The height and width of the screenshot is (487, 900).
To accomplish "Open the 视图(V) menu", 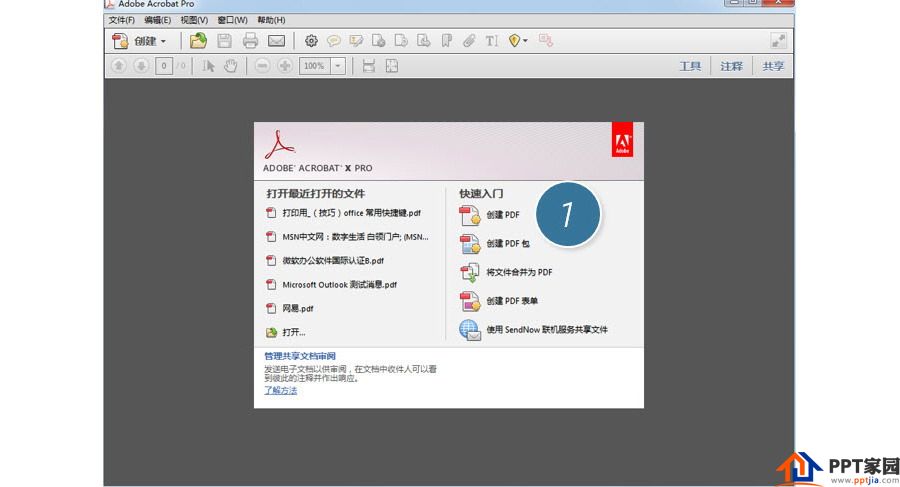I will coord(194,20).
